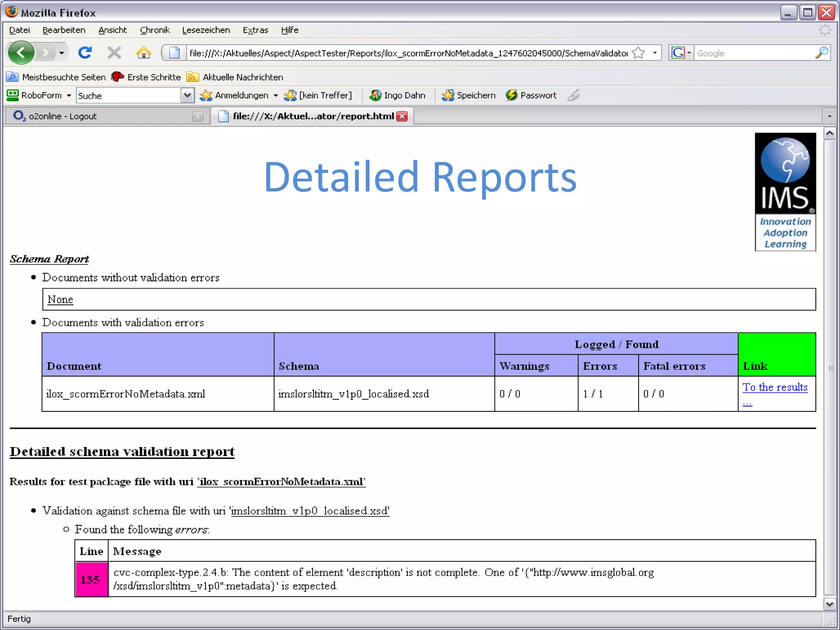Click the 'None' entry in table
The height and width of the screenshot is (630, 840).
pos(60,299)
